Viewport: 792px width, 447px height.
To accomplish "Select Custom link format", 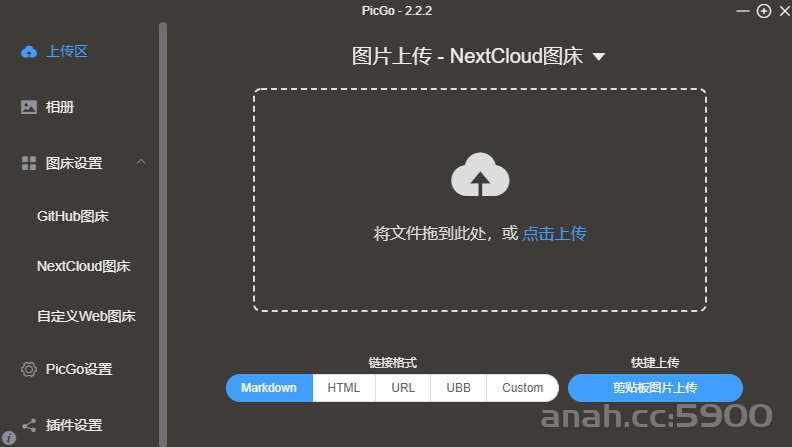I will point(522,388).
